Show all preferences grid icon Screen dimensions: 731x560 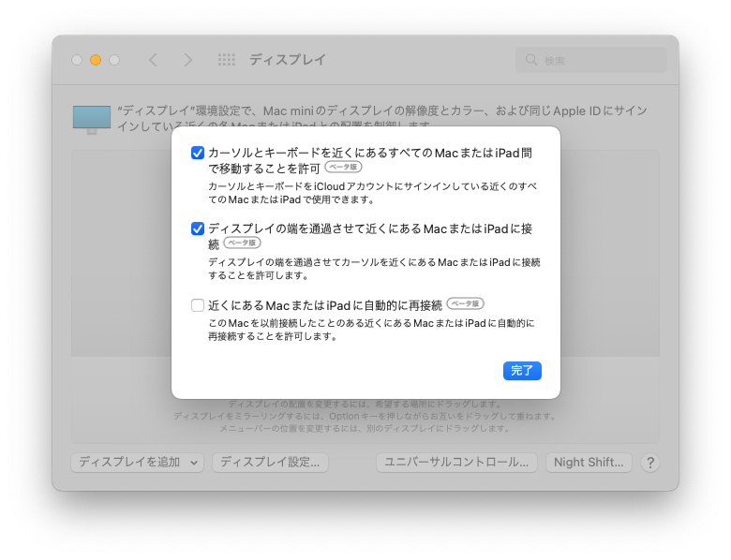tap(227, 60)
